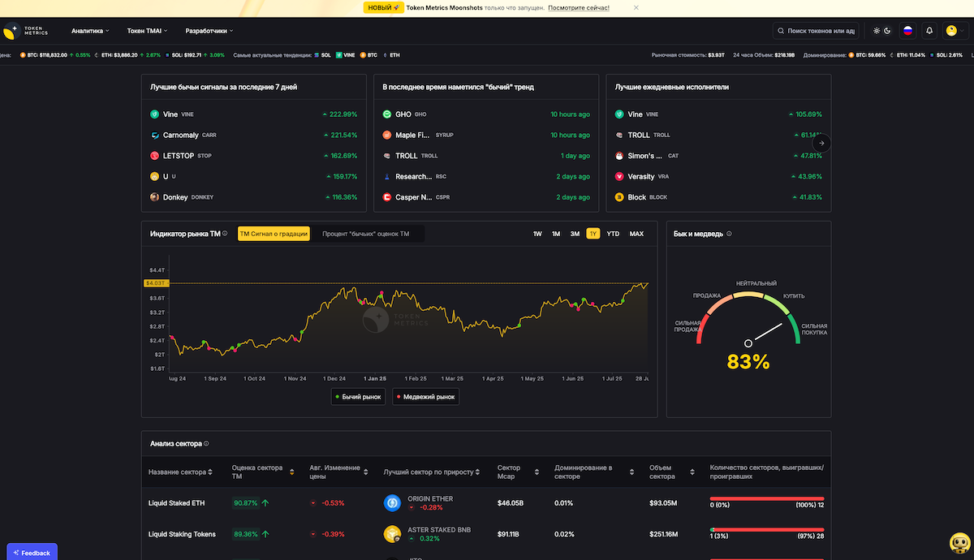
Task: Click the Carnomaly token icon
Action: 155,136
